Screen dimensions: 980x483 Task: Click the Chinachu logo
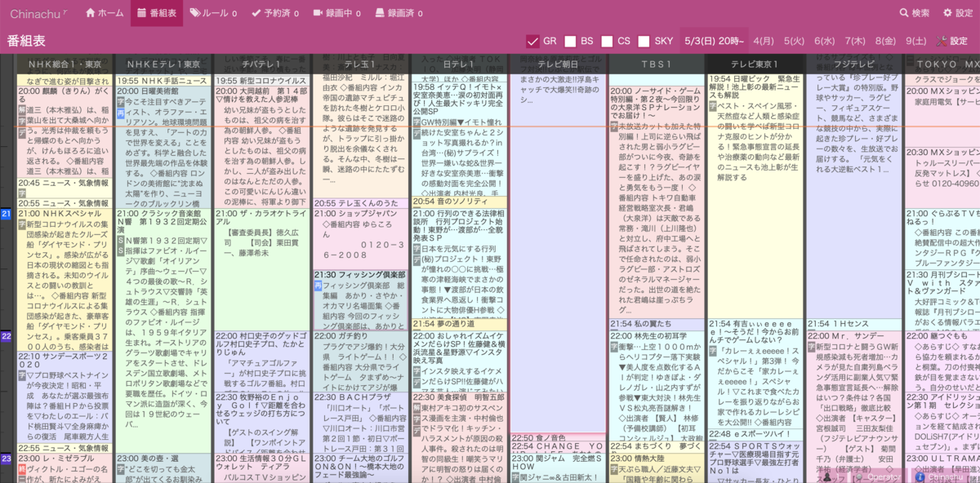click(x=38, y=13)
